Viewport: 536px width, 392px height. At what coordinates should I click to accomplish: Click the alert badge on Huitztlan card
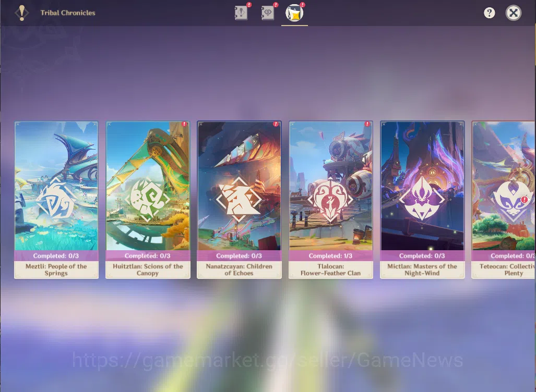[185, 124]
